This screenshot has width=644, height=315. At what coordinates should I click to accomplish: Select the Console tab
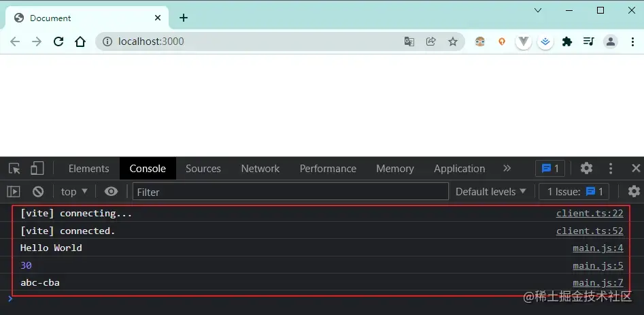pyautogui.click(x=148, y=168)
